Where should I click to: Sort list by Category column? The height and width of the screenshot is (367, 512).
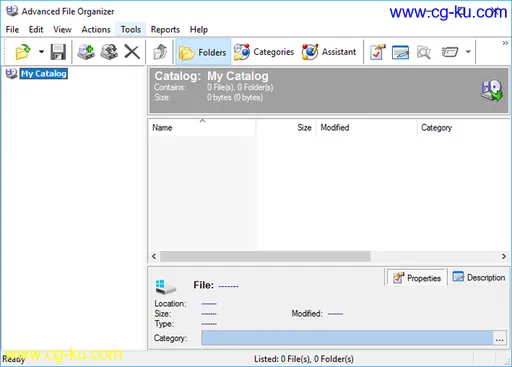pyautogui.click(x=463, y=128)
